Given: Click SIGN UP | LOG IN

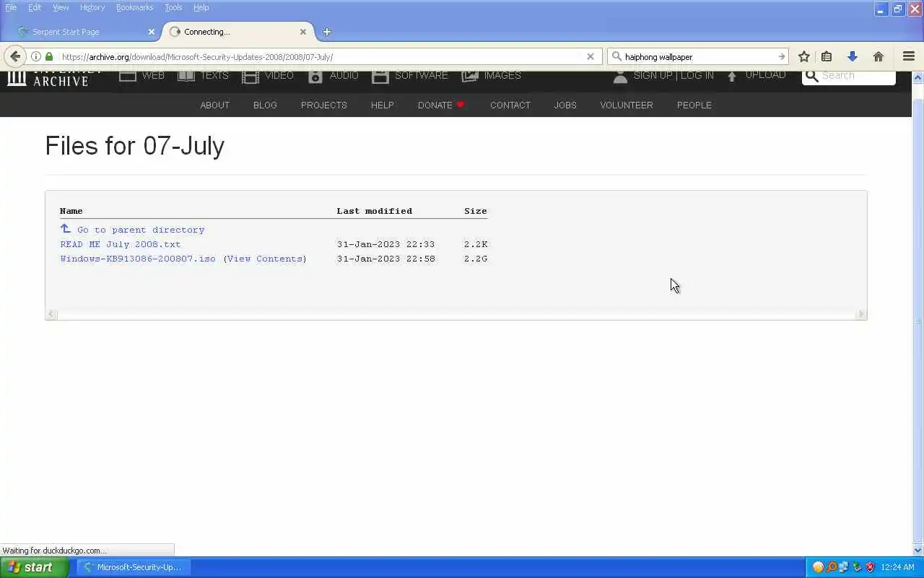Looking at the screenshot, I should (x=674, y=75).
